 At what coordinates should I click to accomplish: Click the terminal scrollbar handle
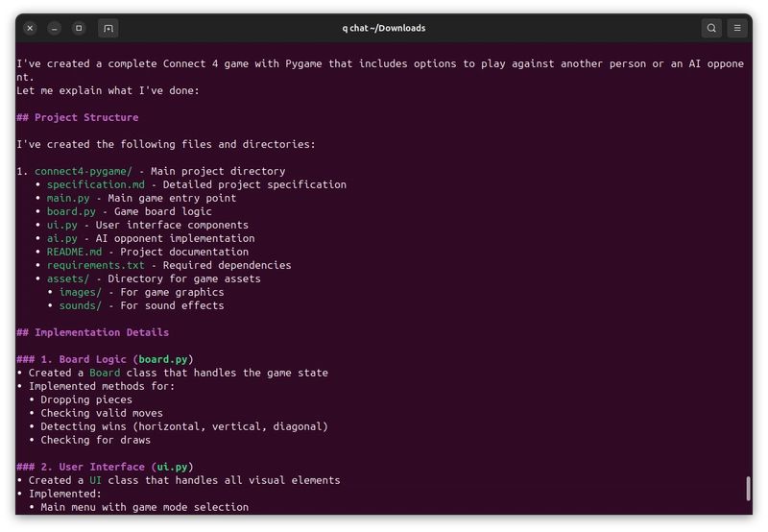[749, 489]
